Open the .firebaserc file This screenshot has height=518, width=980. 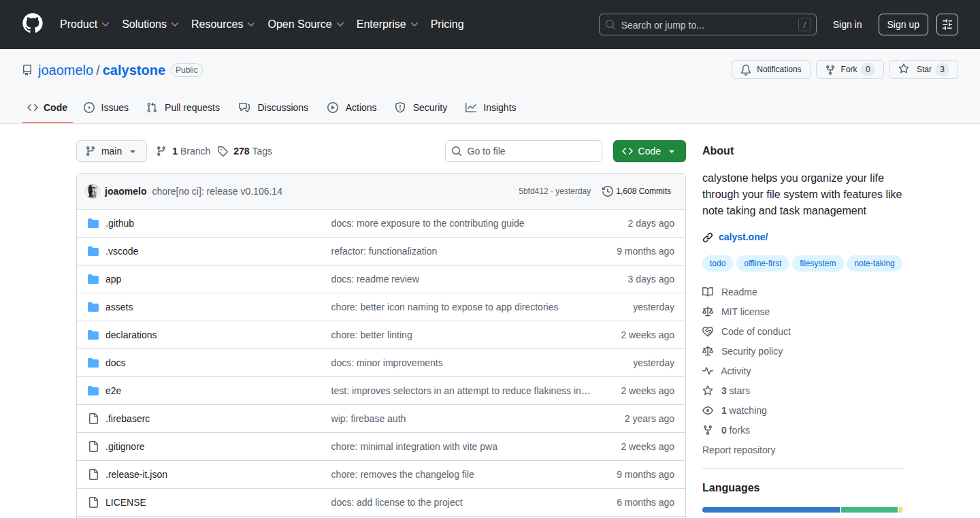127,419
